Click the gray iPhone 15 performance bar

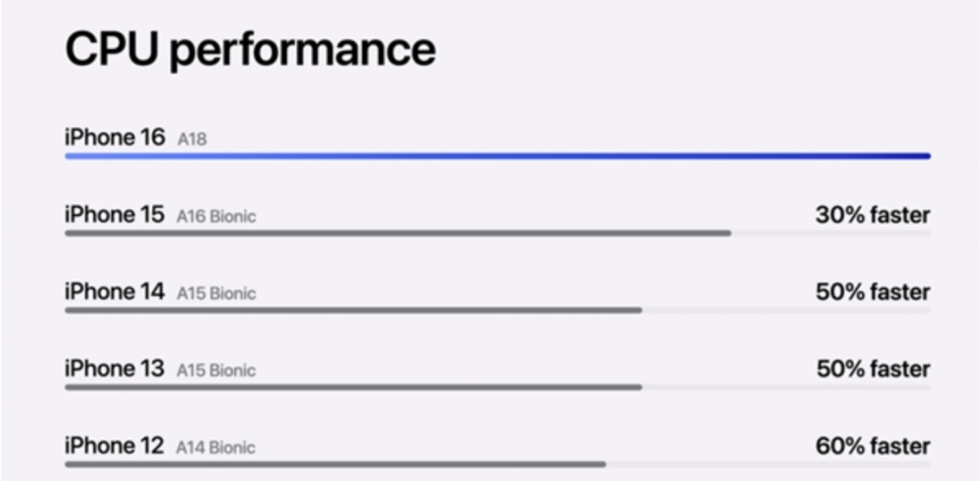point(397,233)
